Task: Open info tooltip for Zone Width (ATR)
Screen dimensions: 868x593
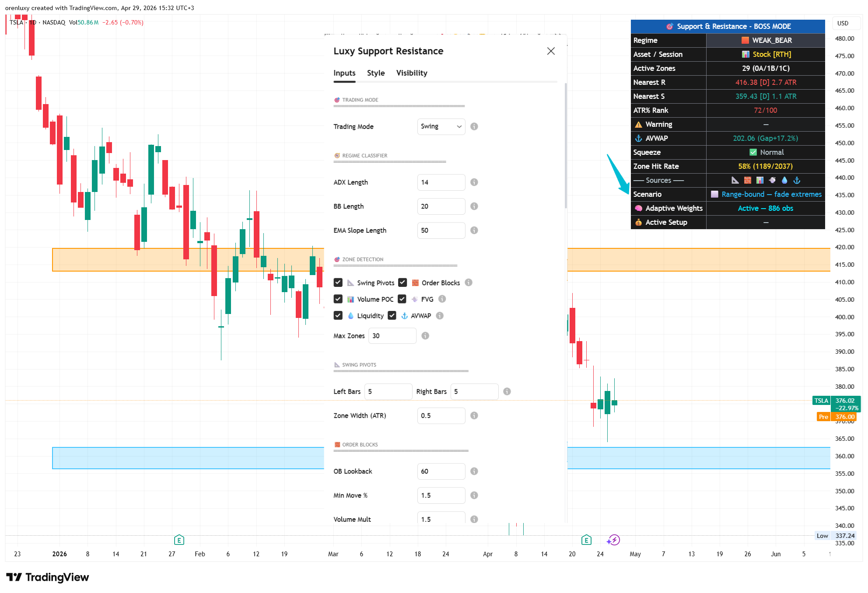Action: click(474, 415)
